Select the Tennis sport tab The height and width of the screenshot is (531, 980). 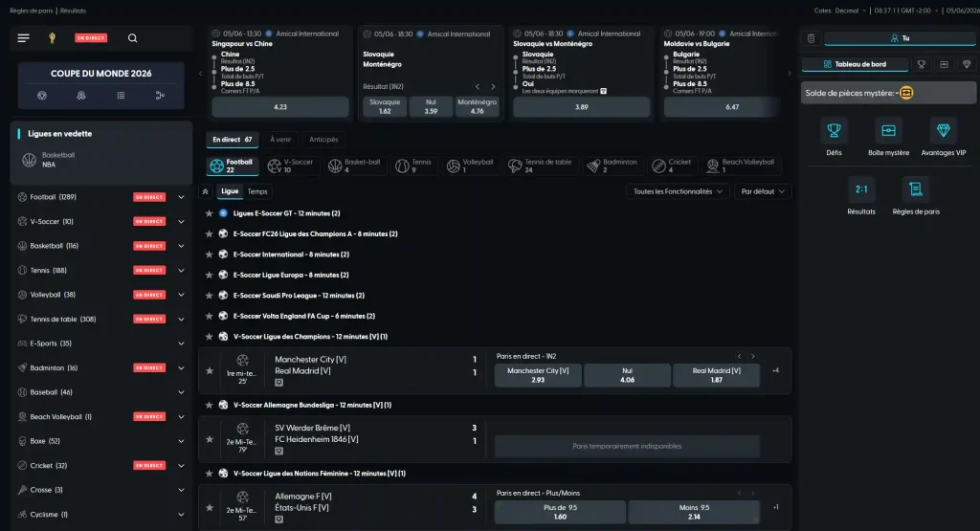[x=414, y=166]
